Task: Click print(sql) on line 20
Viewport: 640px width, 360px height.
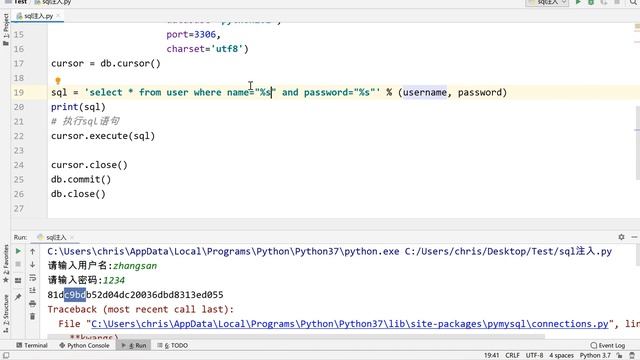Action: (x=78, y=107)
